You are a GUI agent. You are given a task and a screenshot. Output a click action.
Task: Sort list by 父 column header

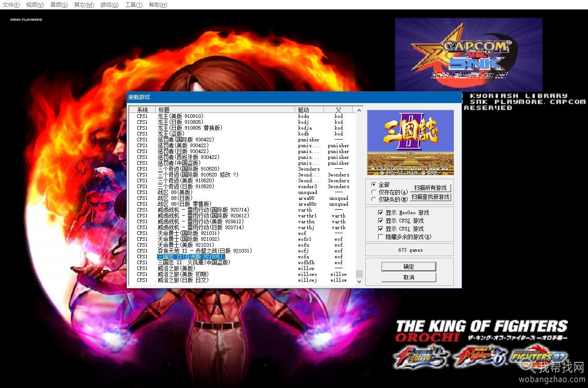tap(339, 110)
